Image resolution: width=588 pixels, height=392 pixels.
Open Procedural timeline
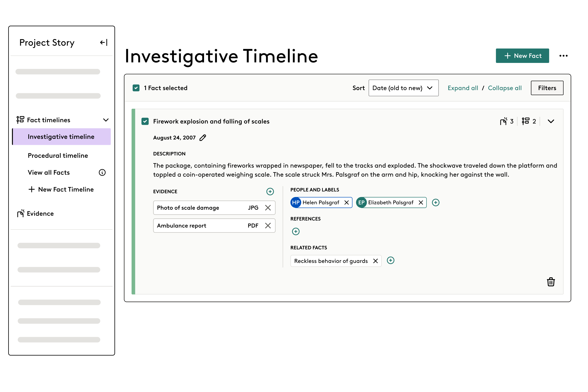(58, 155)
